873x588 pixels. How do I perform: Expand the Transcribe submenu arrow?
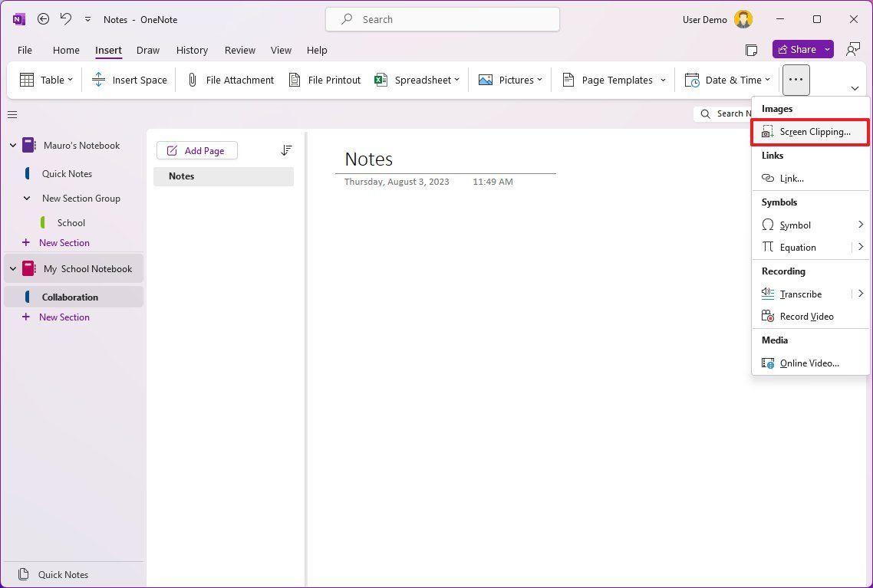[860, 293]
